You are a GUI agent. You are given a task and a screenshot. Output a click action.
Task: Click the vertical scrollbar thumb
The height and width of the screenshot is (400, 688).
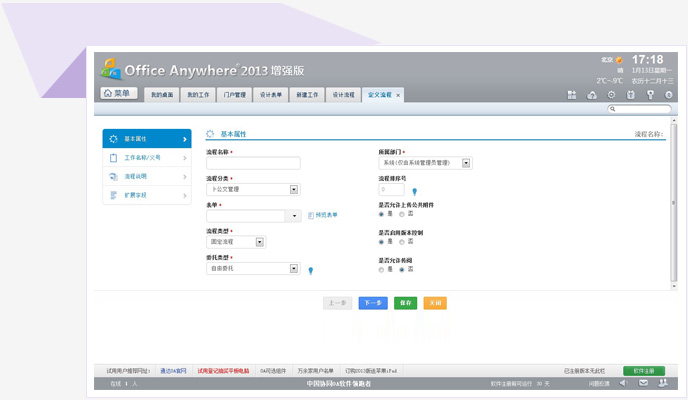674,203
